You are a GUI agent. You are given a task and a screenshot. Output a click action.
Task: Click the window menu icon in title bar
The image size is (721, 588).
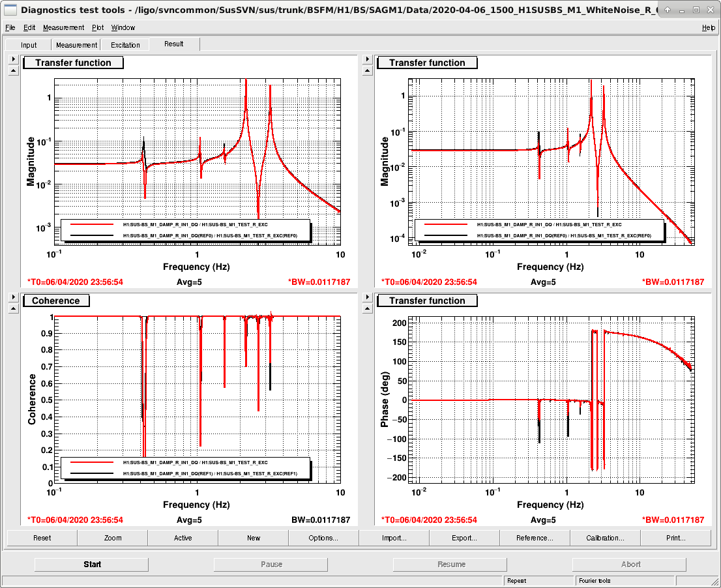pos(10,10)
